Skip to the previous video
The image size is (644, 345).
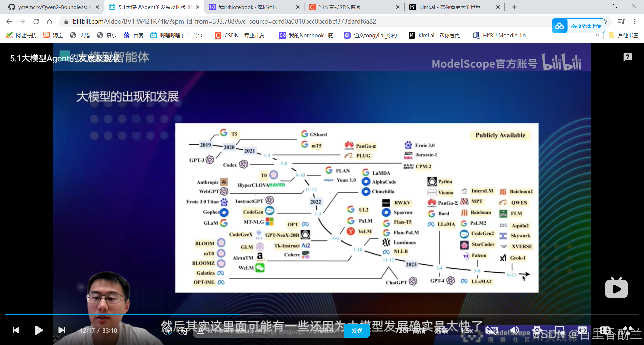16,330
